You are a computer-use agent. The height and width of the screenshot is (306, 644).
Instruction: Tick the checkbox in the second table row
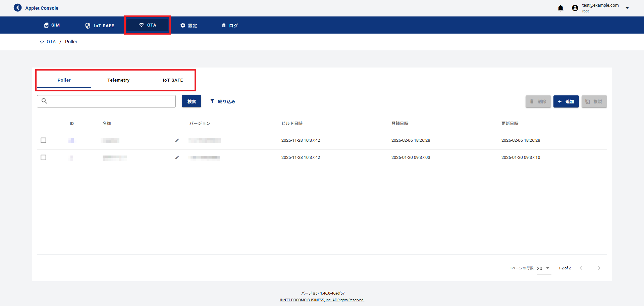[x=43, y=158]
